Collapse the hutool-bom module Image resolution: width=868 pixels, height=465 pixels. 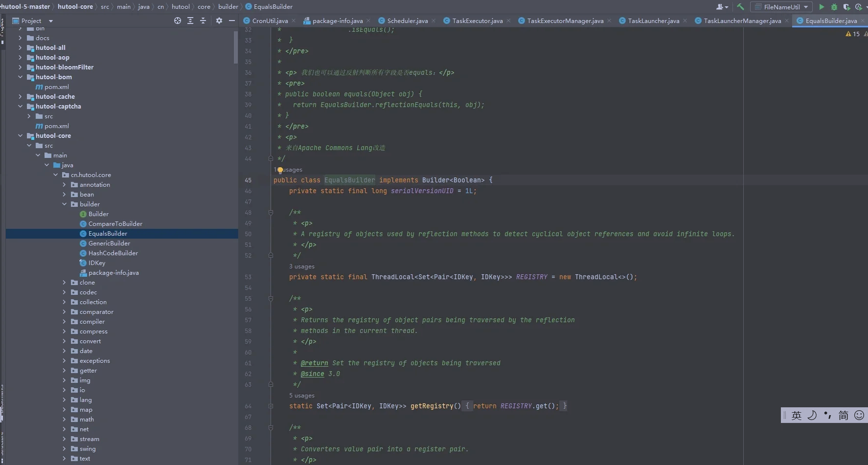(20, 77)
